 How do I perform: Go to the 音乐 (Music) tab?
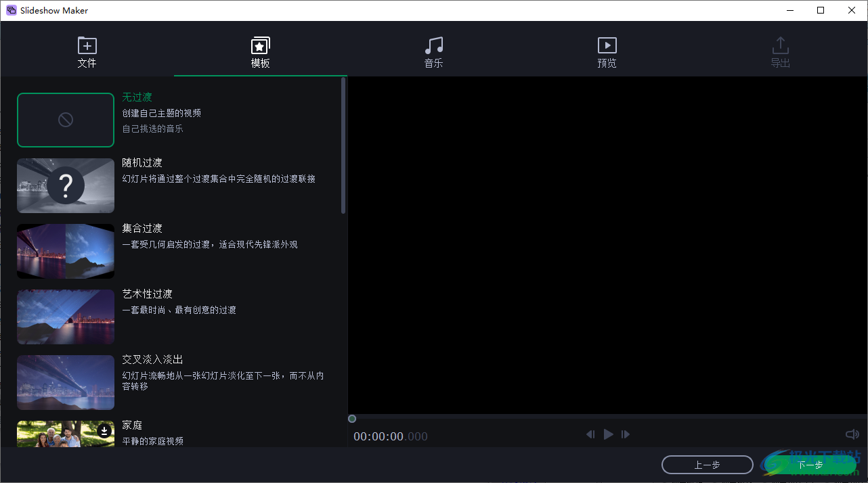434,53
